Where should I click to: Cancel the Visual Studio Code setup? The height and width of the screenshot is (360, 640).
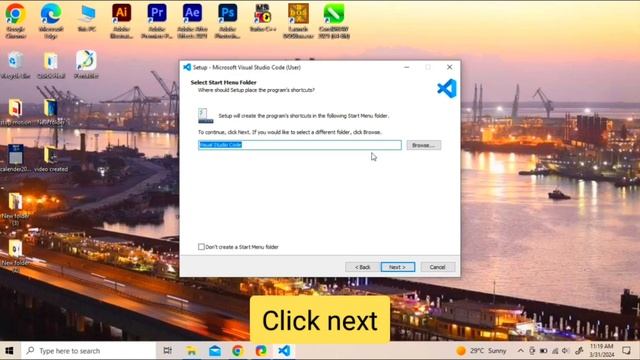coord(438,267)
